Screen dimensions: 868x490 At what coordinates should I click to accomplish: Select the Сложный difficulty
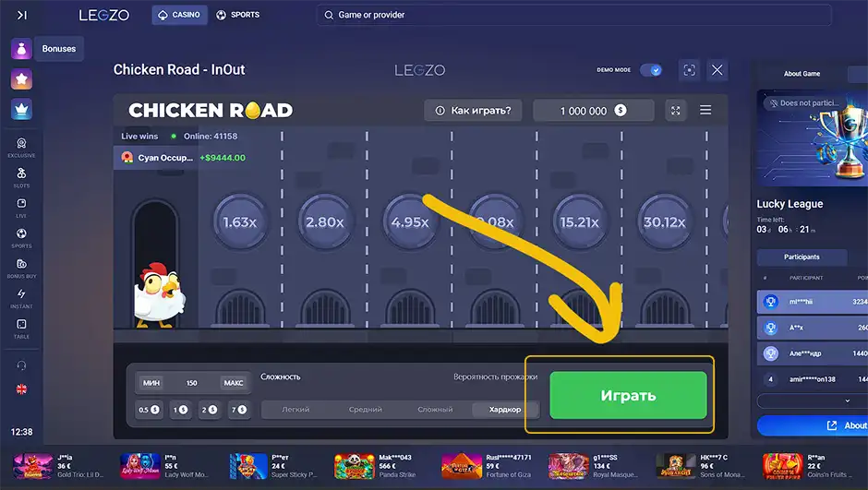pos(435,410)
